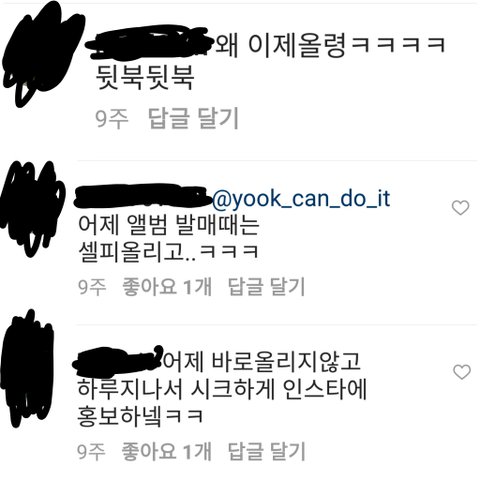Like the comment mentioning @yook_can_do_it

coord(460,208)
